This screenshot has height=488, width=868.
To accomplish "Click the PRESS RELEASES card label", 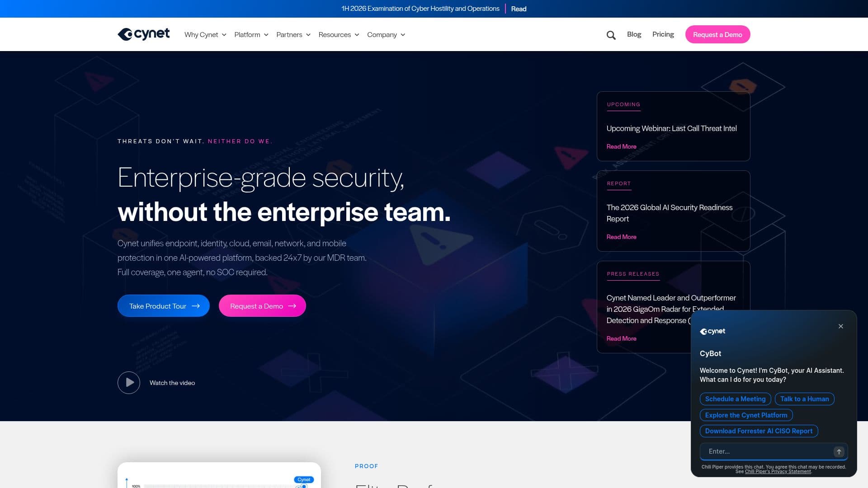I will click(x=633, y=274).
